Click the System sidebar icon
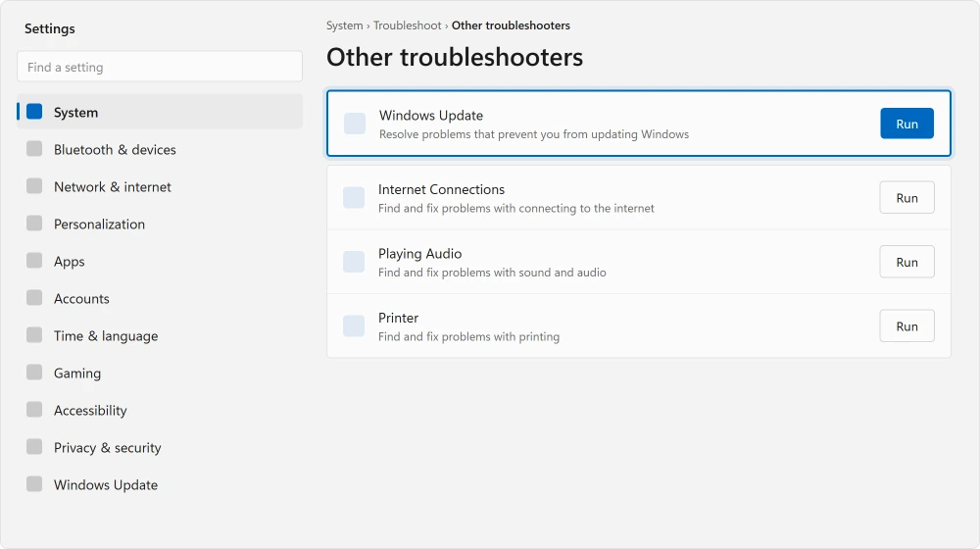The height and width of the screenshot is (549, 980). tap(34, 112)
